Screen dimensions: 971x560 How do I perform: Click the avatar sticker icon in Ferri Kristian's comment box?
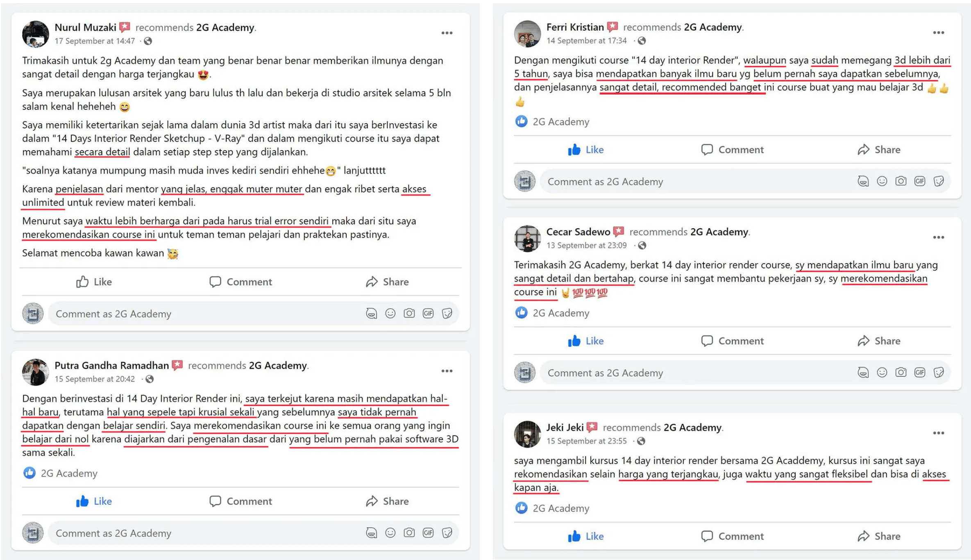[863, 181]
